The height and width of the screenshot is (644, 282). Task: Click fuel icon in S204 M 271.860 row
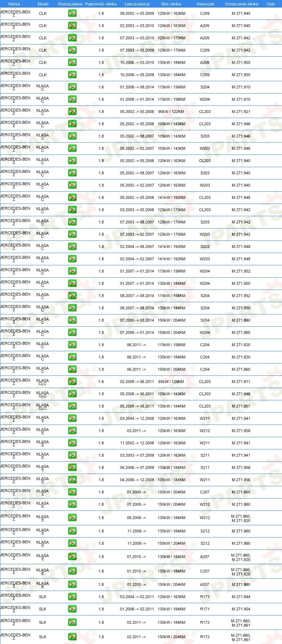pyautogui.click(x=72, y=321)
